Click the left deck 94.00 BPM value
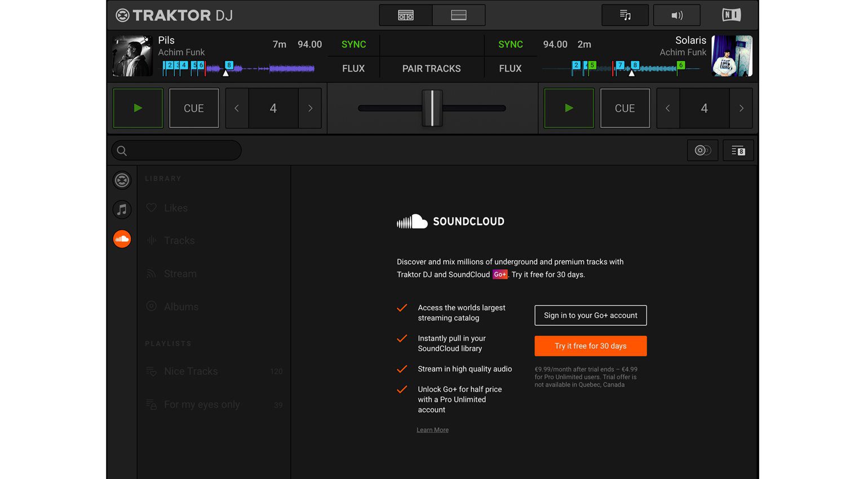The height and width of the screenshot is (479, 868). point(310,45)
